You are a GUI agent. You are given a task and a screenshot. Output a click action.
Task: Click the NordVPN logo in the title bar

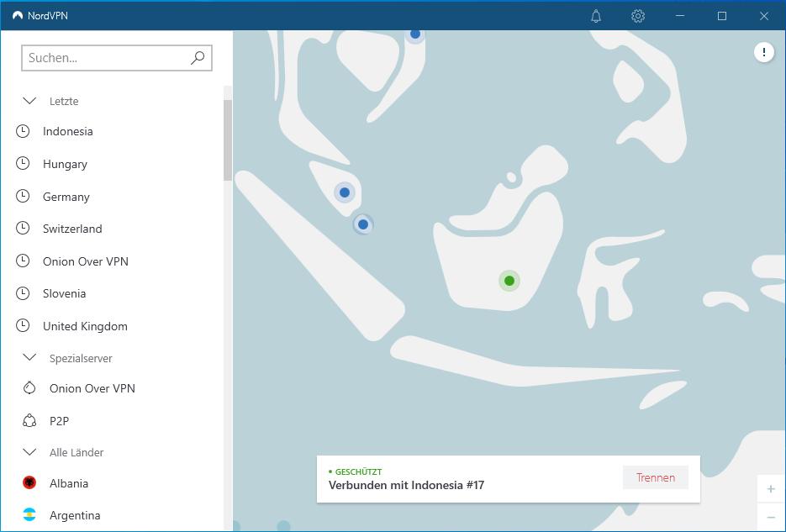[18, 15]
